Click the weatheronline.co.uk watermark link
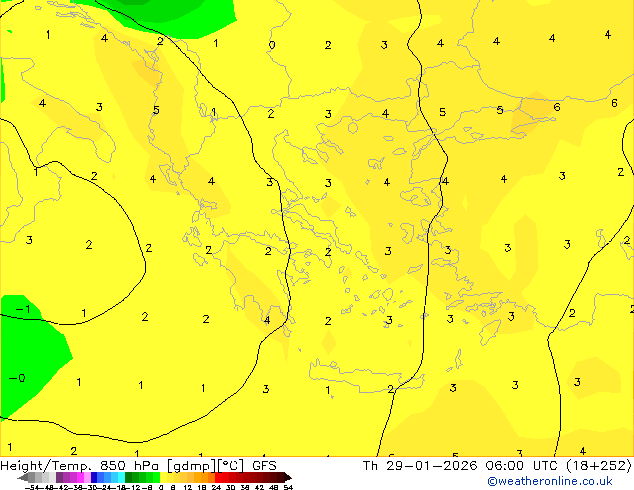Image resolution: width=634 pixels, height=490 pixels. 550,481
